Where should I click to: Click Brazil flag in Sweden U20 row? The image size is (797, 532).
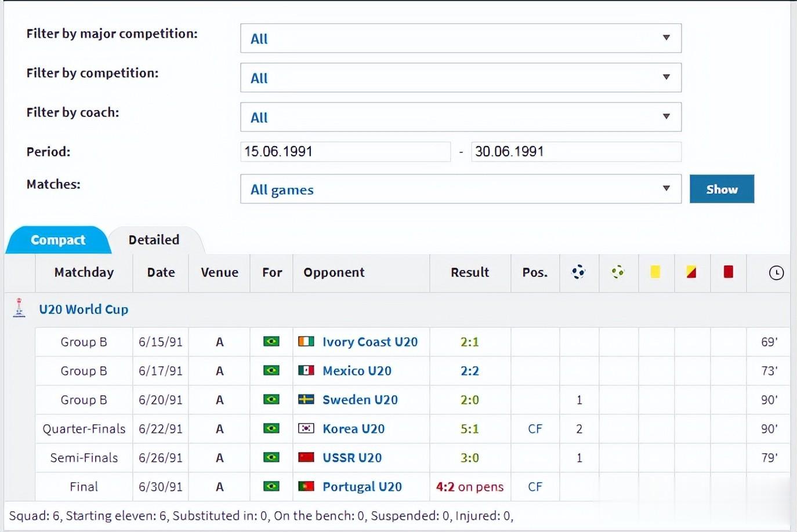coord(271,399)
